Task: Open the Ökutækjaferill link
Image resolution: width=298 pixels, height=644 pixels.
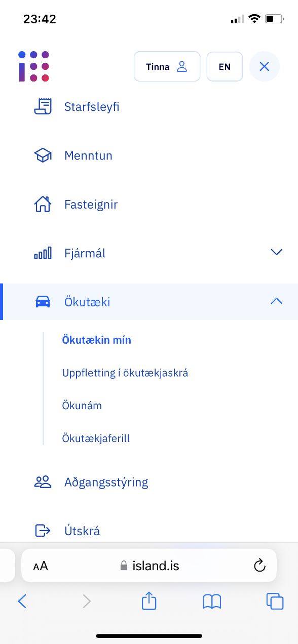Action: (x=96, y=438)
